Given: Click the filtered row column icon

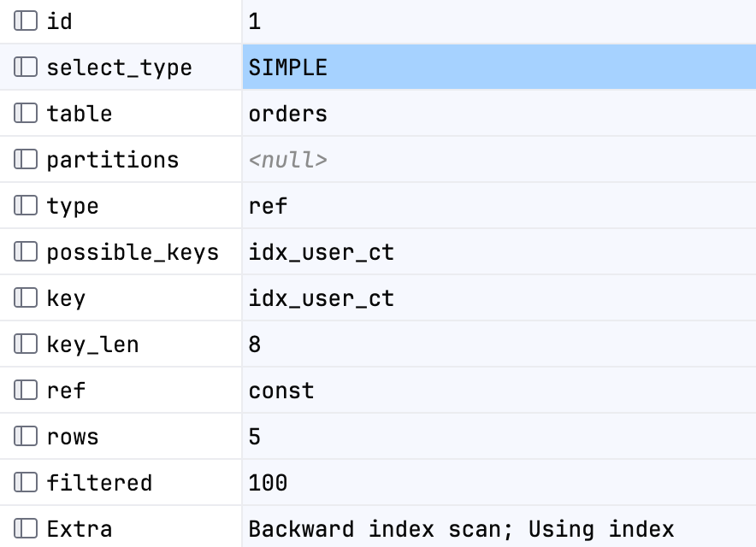Looking at the screenshot, I should 26,482.
